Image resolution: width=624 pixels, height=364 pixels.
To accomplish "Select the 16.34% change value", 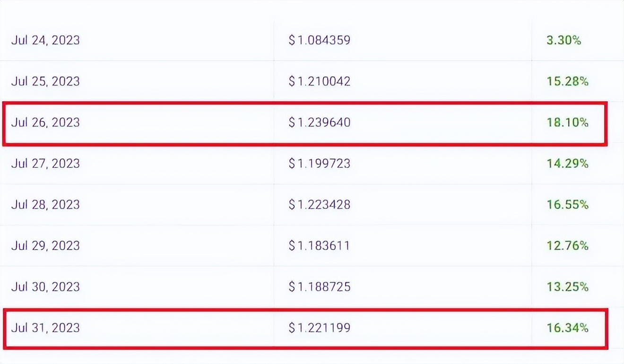I will coord(567,328).
